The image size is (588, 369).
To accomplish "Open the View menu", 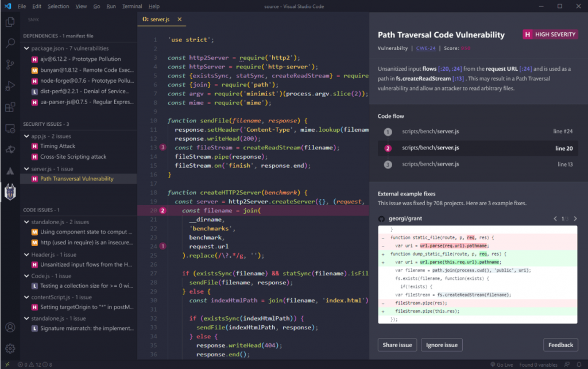I will click(81, 6).
